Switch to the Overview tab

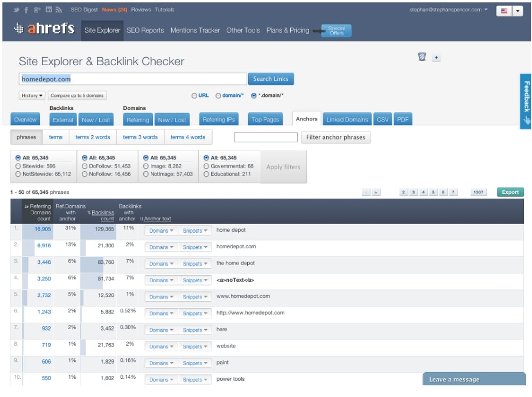tap(25, 120)
